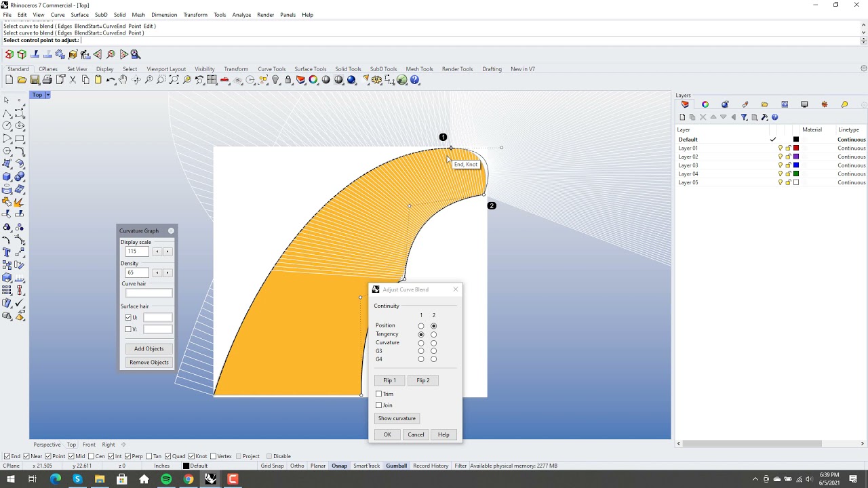
Task: Toggle the Knot osnap checkbox
Action: 192,456
